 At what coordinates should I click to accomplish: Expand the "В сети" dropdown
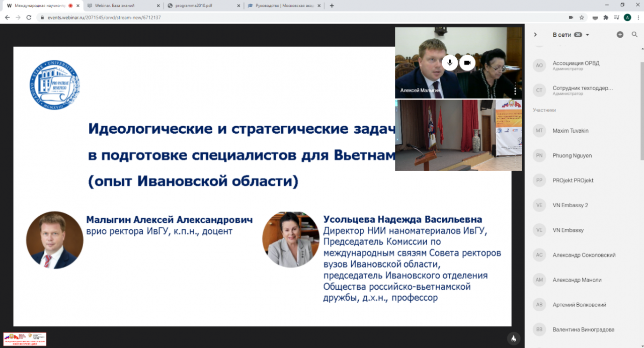pos(587,35)
